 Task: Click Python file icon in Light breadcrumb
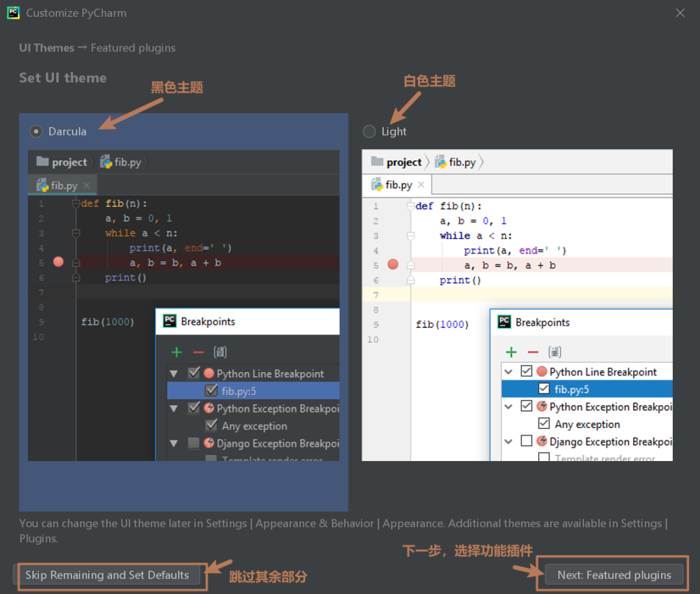[440, 161]
